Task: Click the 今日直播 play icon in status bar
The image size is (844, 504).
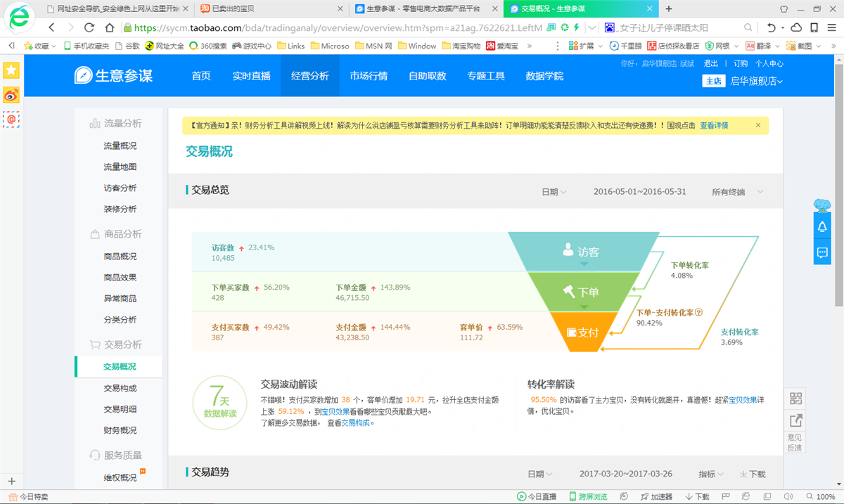Action: click(521, 497)
